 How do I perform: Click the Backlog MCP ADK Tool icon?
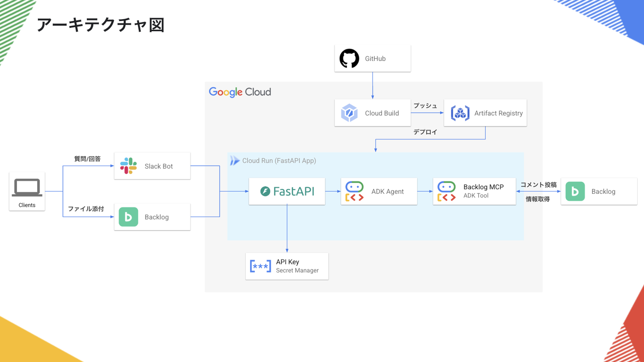coord(447,192)
